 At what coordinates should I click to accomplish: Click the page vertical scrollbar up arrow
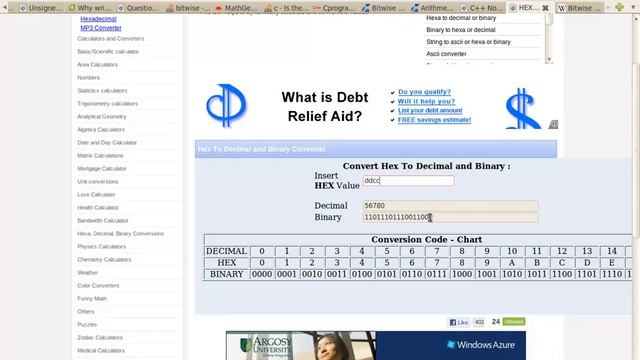(x=636, y=18)
